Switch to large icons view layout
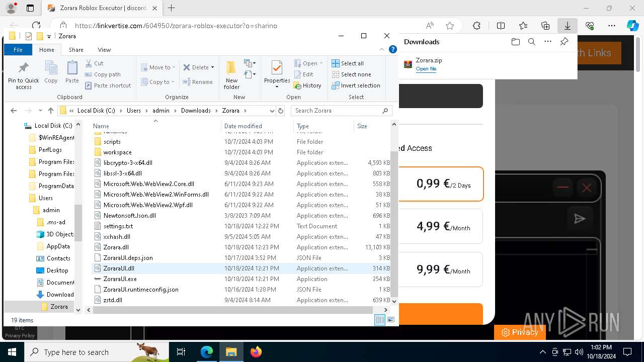This screenshot has width=644, height=362. point(390,320)
